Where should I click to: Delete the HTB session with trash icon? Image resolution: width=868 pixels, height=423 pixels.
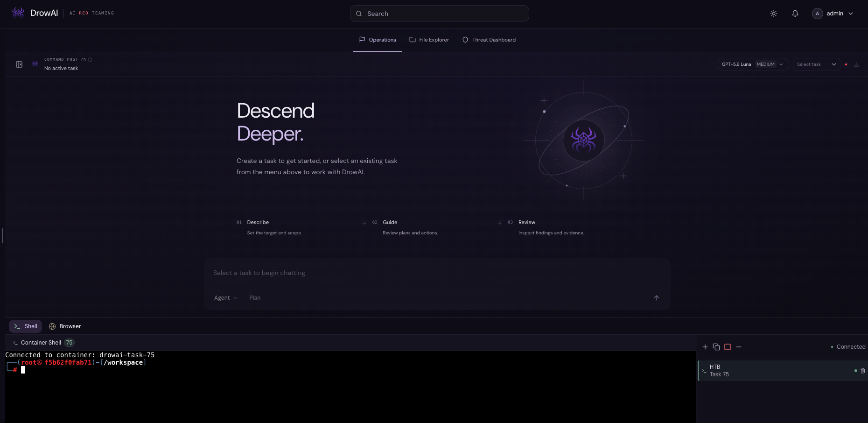[863, 371]
